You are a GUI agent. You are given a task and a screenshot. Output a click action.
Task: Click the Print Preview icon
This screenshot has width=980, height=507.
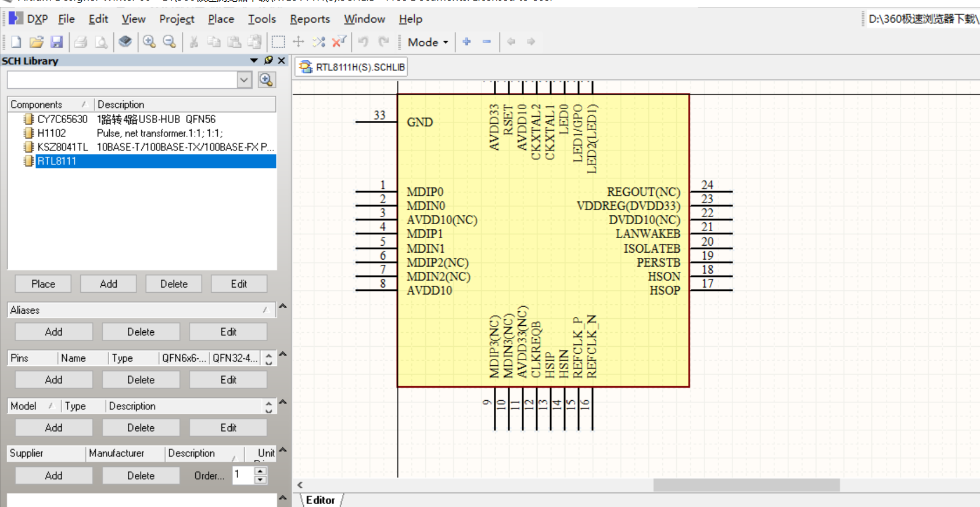(x=101, y=42)
